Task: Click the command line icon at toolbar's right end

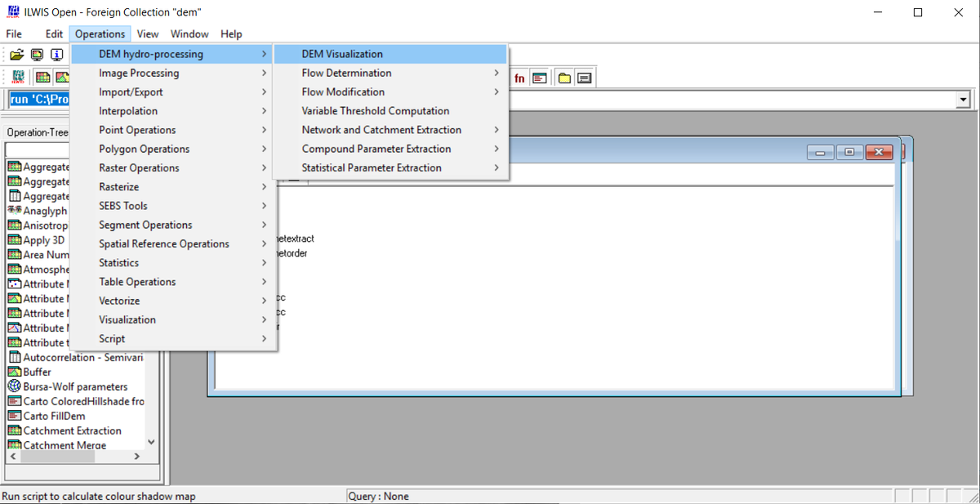Action: point(583,78)
